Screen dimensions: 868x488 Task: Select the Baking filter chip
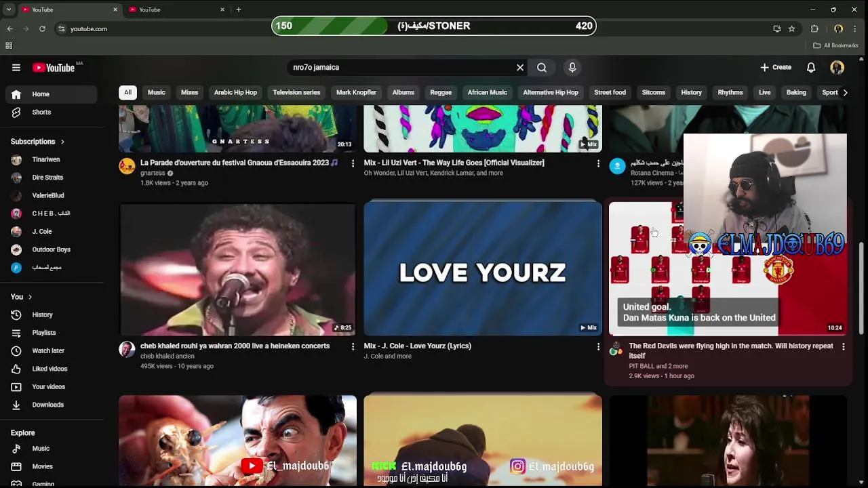pos(796,92)
